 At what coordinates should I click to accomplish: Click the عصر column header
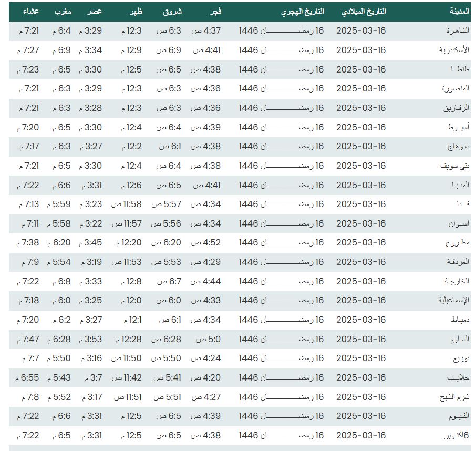(94, 11)
